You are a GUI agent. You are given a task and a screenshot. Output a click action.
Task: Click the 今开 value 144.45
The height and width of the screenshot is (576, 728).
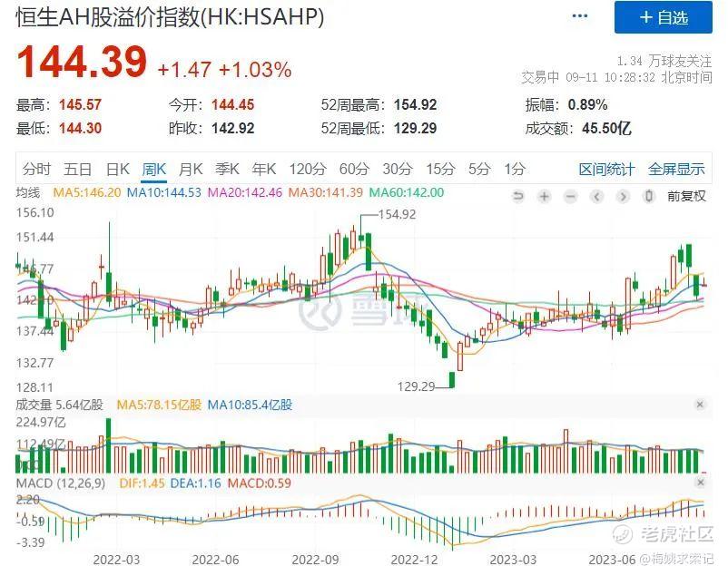(233, 105)
